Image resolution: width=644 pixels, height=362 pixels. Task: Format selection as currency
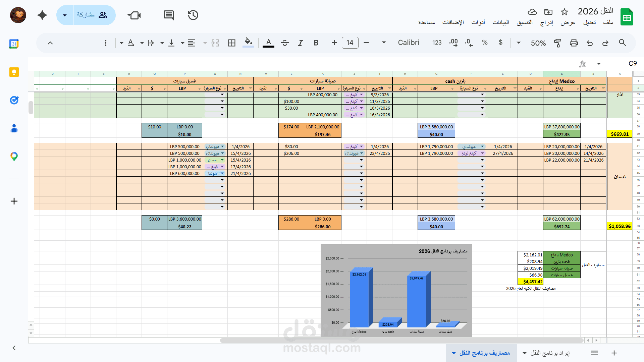(x=500, y=43)
